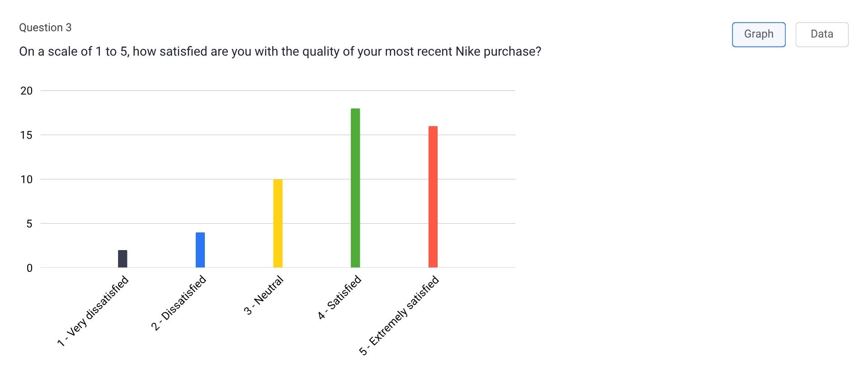The width and height of the screenshot is (868, 369).
Task: Switch to the Data view
Action: 822,34
